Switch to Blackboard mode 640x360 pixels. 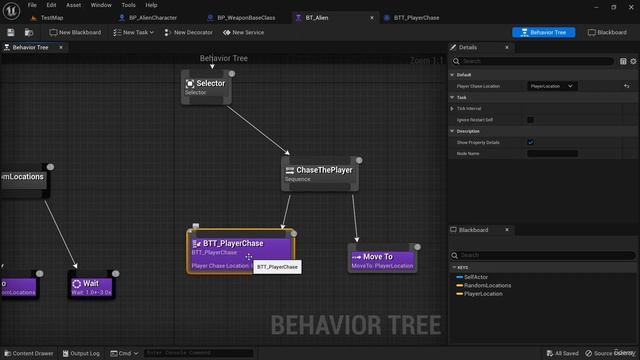pos(607,32)
